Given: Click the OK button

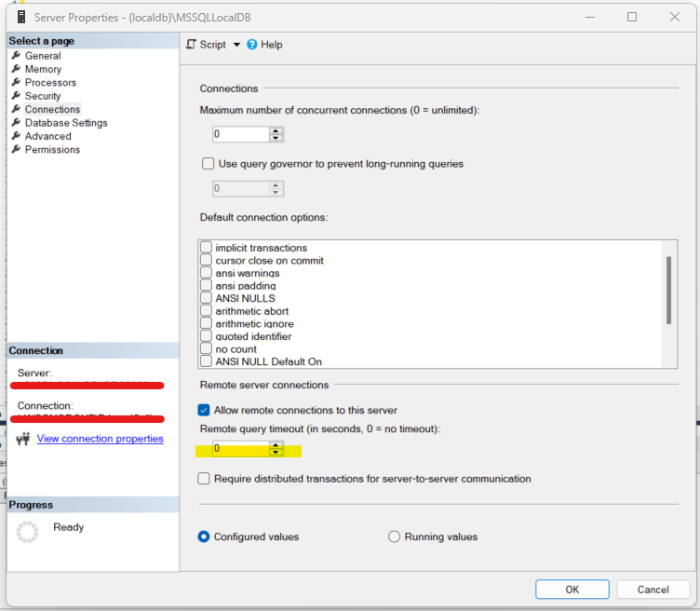Looking at the screenshot, I should (572, 590).
